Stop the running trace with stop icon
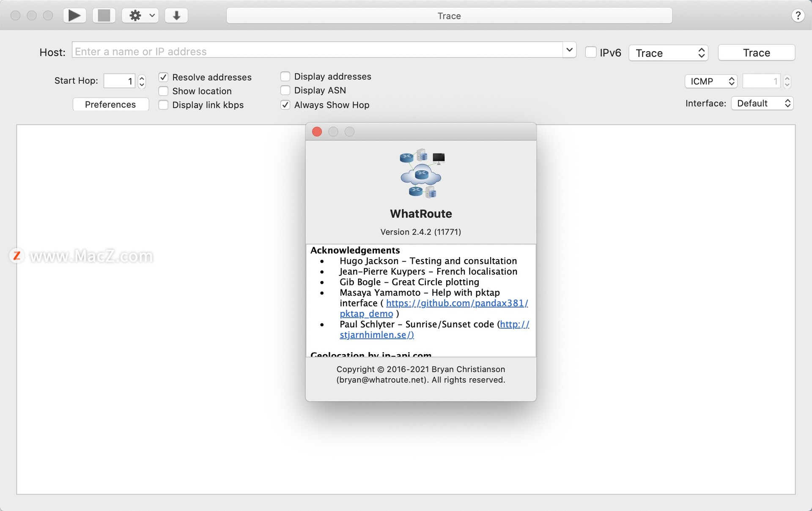Screen dimensions: 812x511 pos(104,16)
